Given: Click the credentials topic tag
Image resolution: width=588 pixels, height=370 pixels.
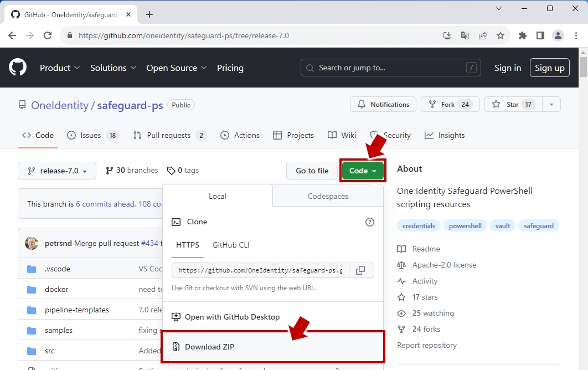Looking at the screenshot, I should coord(419,226).
